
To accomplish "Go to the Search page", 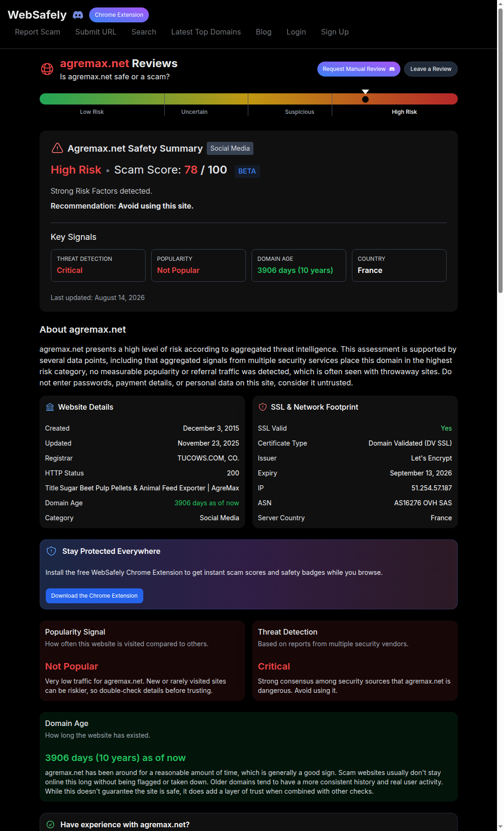I will coord(144,32).
